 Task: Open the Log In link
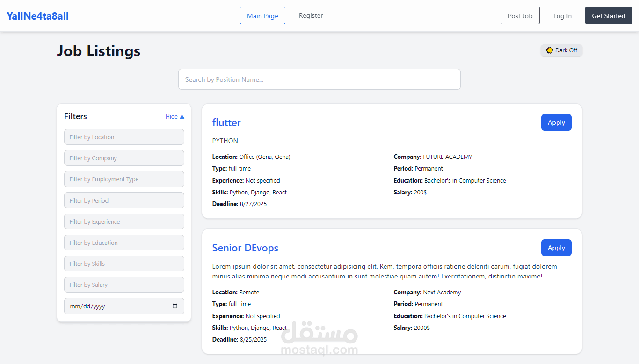point(562,15)
